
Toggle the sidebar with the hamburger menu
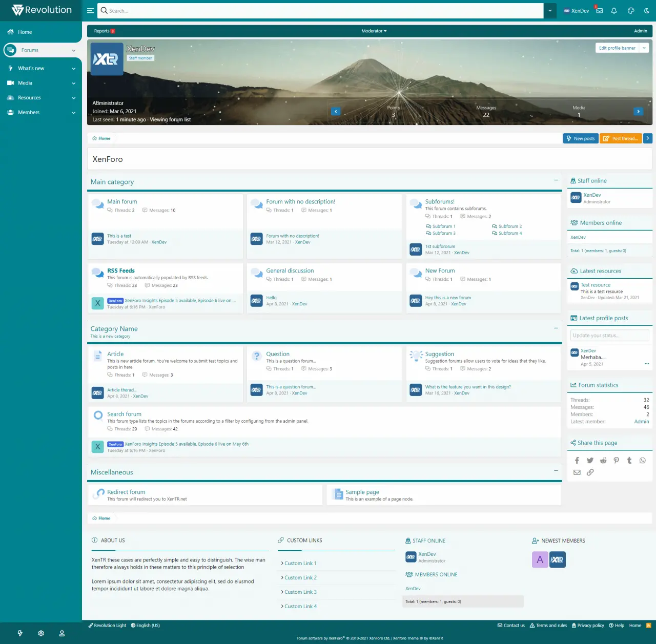tap(90, 11)
